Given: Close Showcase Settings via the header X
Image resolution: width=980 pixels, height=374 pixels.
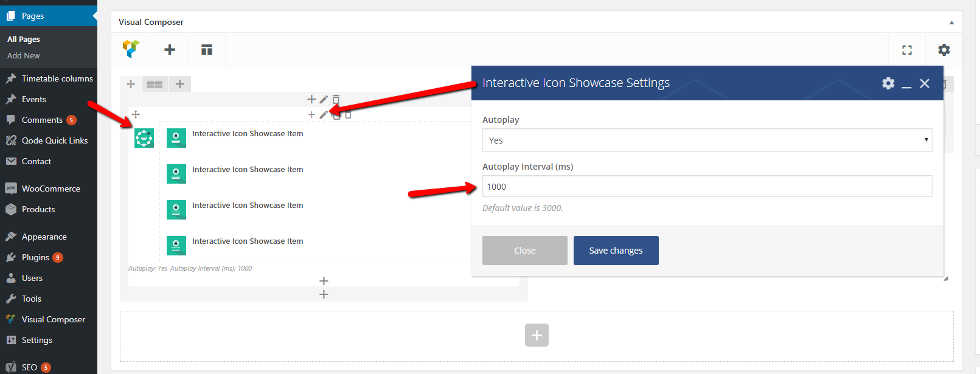Looking at the screenshot, I should coord(925,83).
